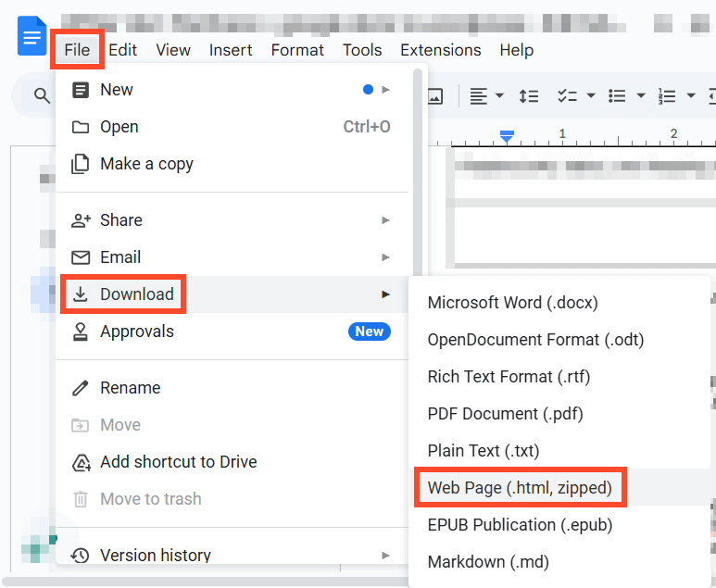
Task: Open the Extensions menu
Action: (441, 50)
